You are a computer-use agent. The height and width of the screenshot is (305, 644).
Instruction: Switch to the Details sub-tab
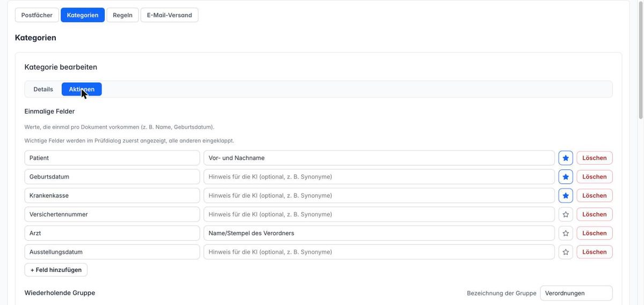point(43,90)
